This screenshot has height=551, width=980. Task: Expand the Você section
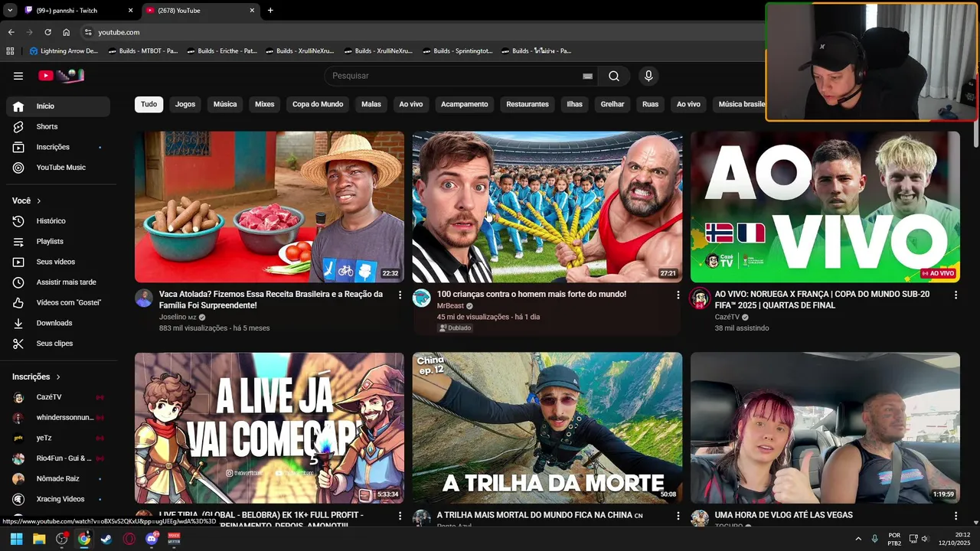point(27,201)
